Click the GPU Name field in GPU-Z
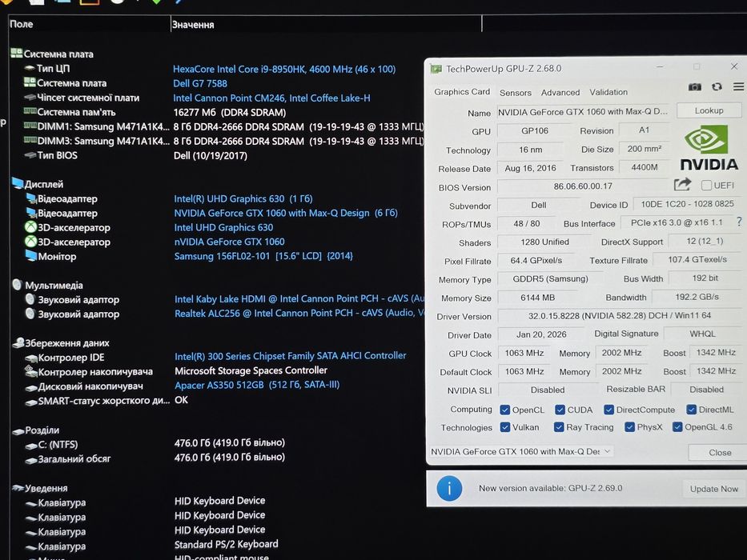Screen dimensions: 747x560 coord(583,112)
